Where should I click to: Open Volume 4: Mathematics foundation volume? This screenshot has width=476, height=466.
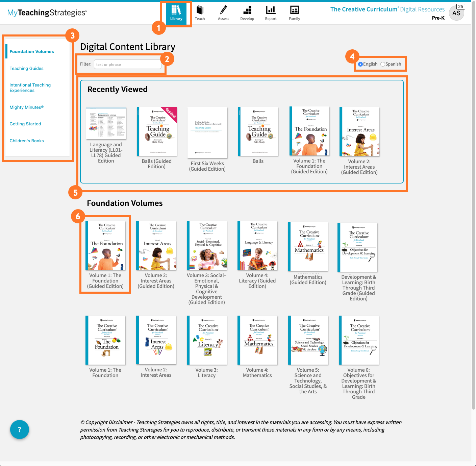(257, 340)
